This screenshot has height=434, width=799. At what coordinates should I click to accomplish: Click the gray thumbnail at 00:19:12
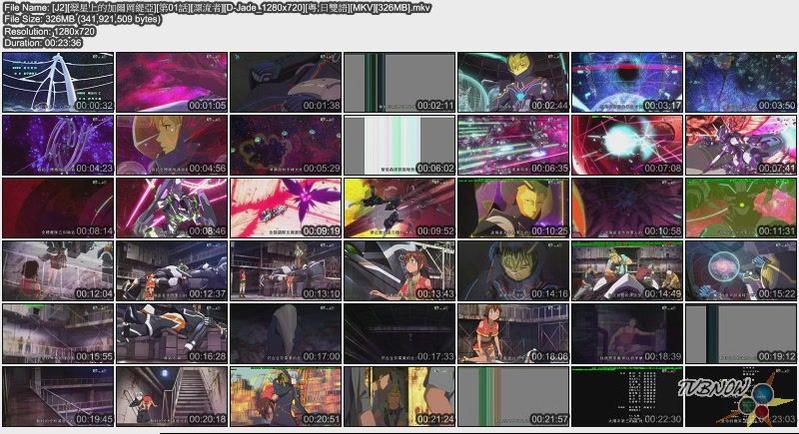click(x=741, y=334)
